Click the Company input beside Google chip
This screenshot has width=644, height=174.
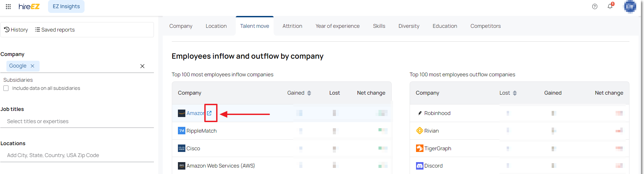[88, 66]
